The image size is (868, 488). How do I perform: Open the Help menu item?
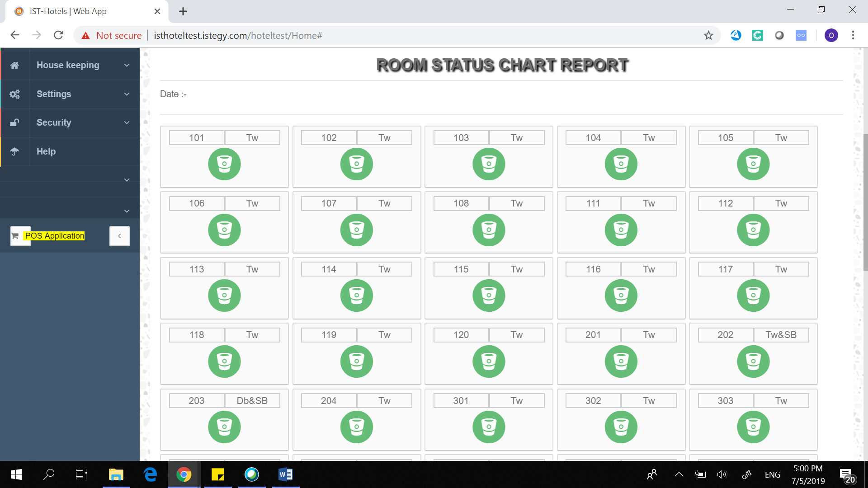point(46,151)
